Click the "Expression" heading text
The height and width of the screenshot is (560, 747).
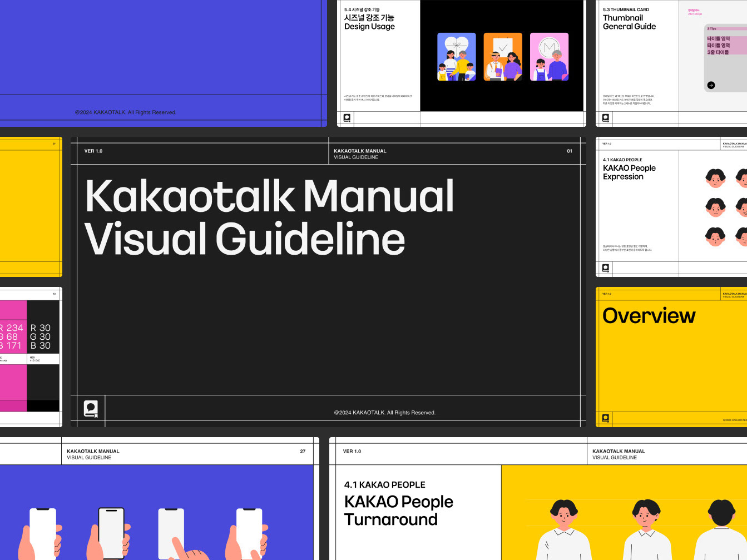[x=623, y=177]
